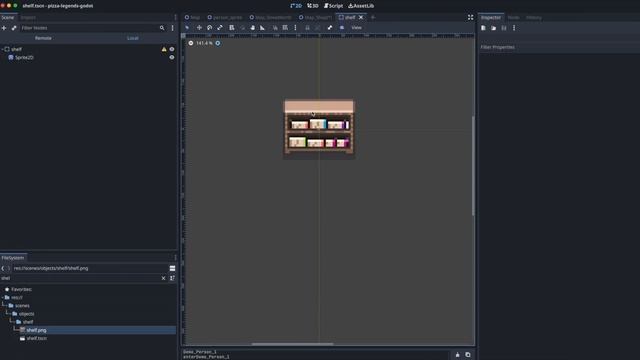640x360 pixels.
Task: Open the Import dock tab
Action: pyautogui.click(x=28, y=18)
